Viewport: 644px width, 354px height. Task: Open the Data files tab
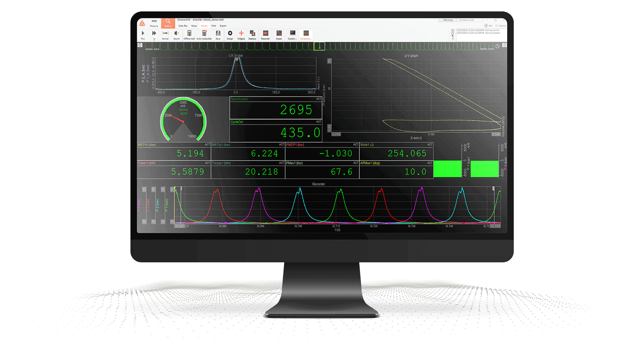[x=183, y=26]
